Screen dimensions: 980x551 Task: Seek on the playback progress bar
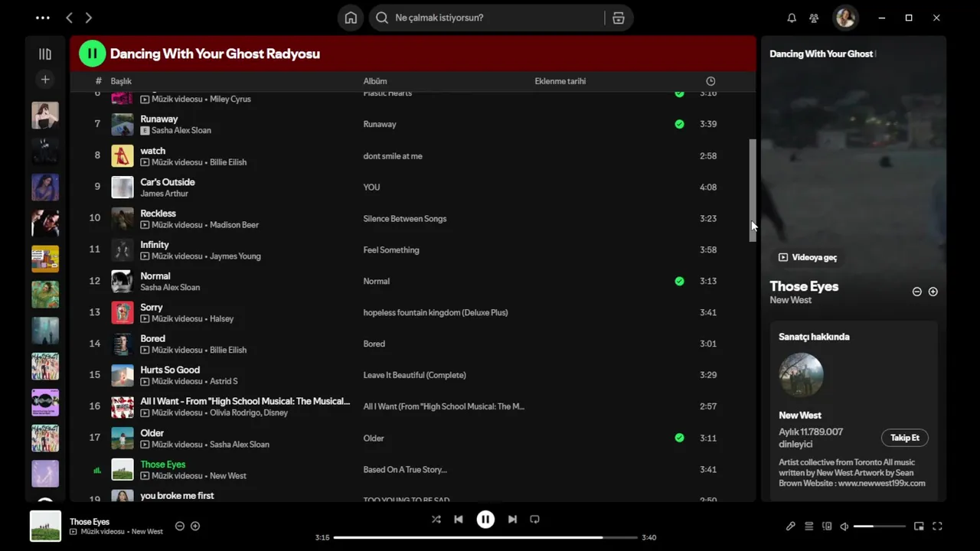point(485,537)
